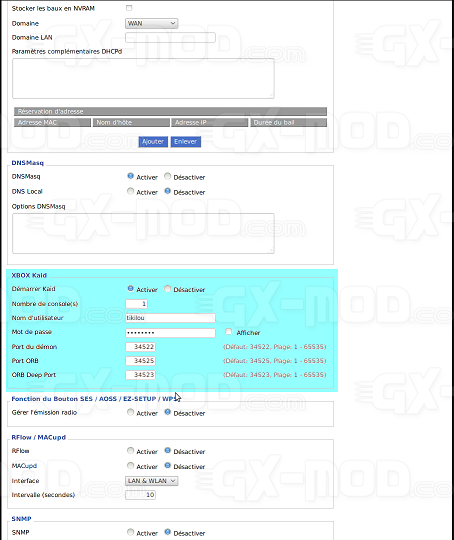Image resolution: width=454 pixels, height=540 pixels.
Task: Click the 'RFlow / MACupd' section title
Action: tap(39, 437)
